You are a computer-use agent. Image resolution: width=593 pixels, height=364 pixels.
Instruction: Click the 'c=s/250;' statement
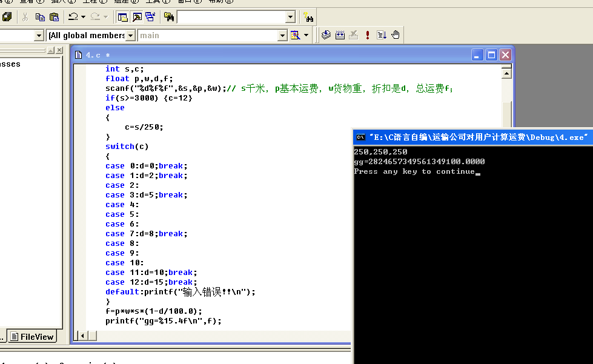coord(144,127)
